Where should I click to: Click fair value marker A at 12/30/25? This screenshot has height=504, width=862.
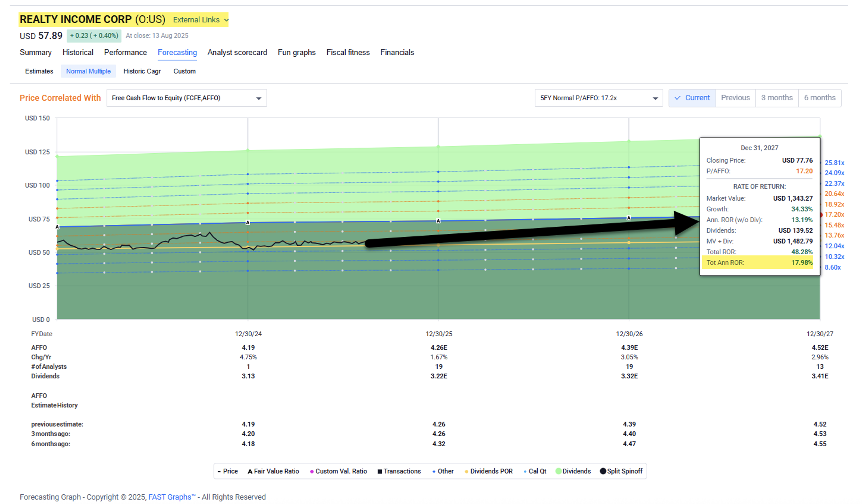pos(438,221)
